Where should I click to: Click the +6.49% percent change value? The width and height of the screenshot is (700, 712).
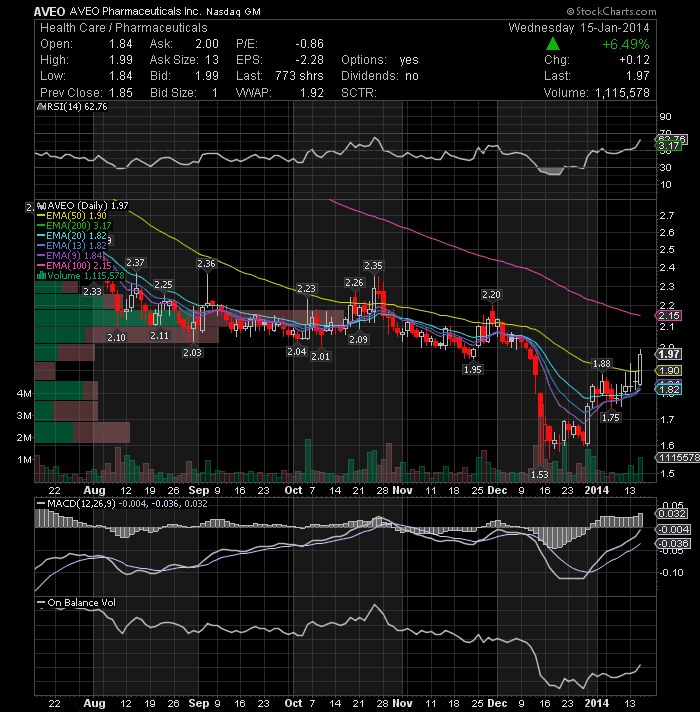click(626, 44)
